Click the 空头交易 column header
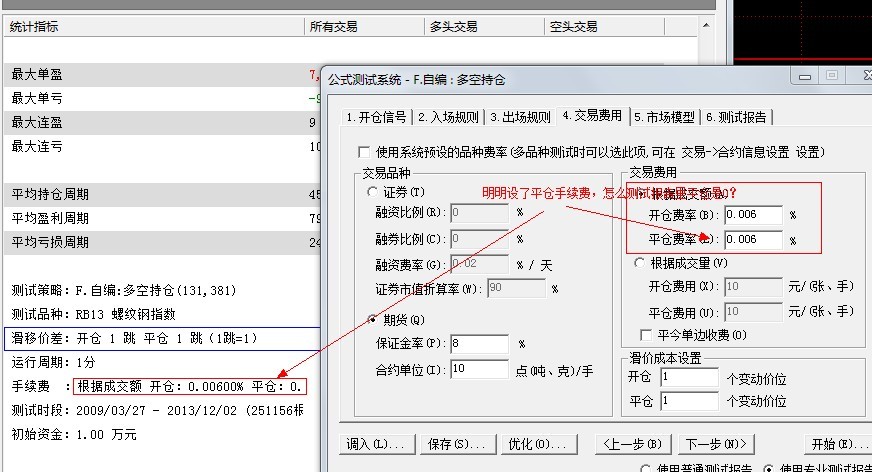The image size is (872, 472). [x=605, y=27]
